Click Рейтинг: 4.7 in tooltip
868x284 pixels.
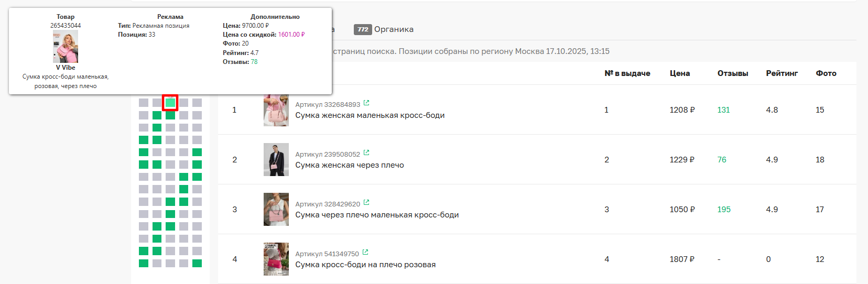click(241, 53)
